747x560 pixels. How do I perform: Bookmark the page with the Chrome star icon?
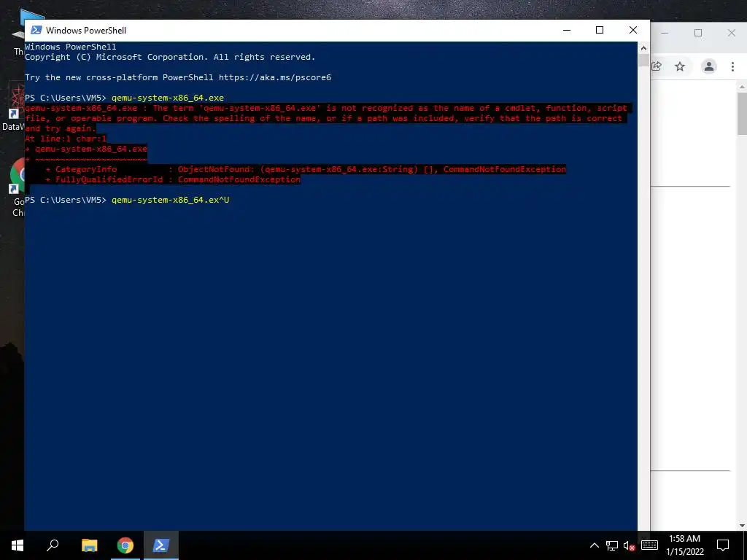(680, 66)
